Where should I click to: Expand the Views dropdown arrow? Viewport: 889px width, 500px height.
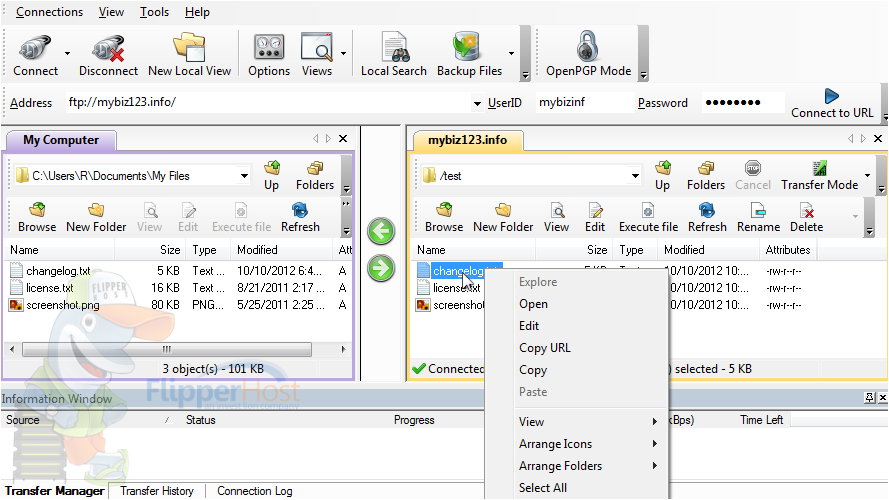pyautogui.click(x=343, y=53)
